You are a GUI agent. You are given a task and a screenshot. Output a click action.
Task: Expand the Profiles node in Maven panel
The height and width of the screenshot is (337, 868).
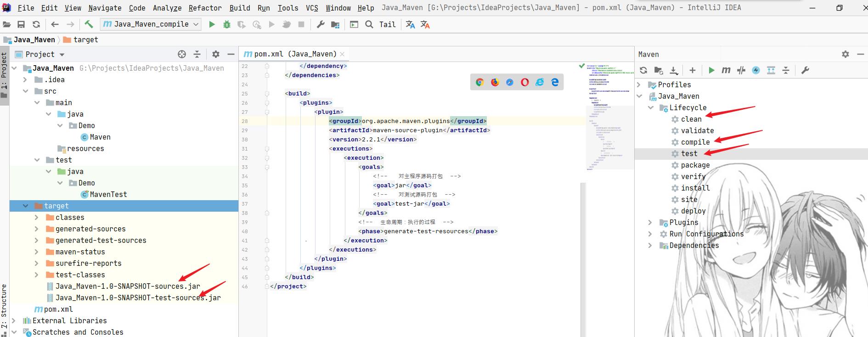pos(639,85)
